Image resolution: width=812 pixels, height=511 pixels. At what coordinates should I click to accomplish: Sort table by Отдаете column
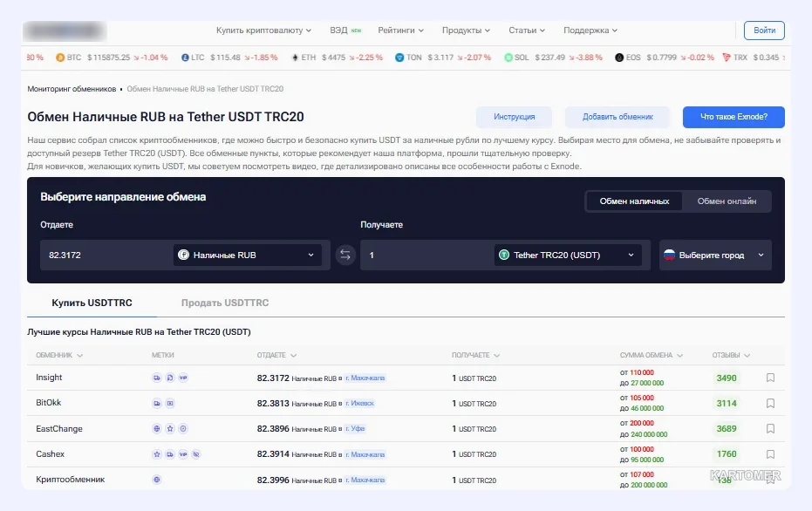click(x=276, y=355)
